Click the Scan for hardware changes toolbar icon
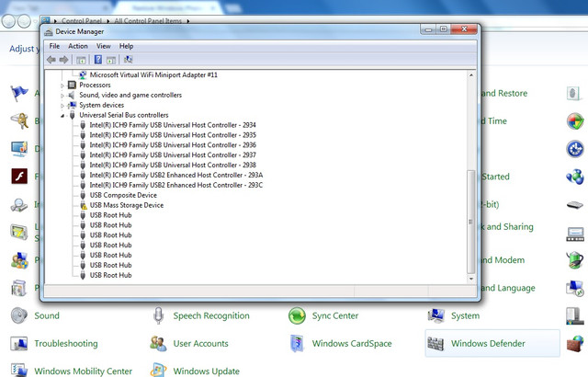 pos(129,59)
